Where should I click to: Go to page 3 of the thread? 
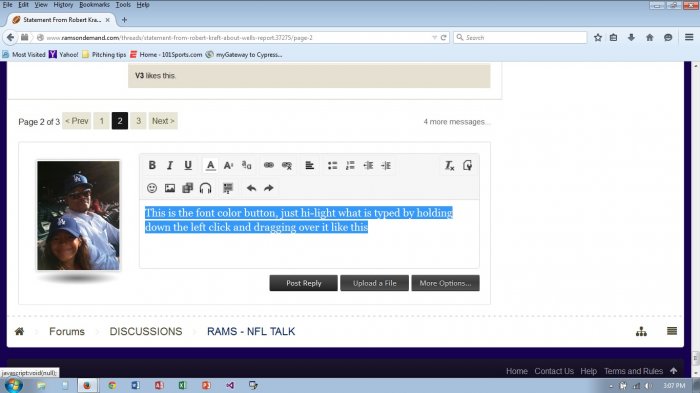pos(138,121)
